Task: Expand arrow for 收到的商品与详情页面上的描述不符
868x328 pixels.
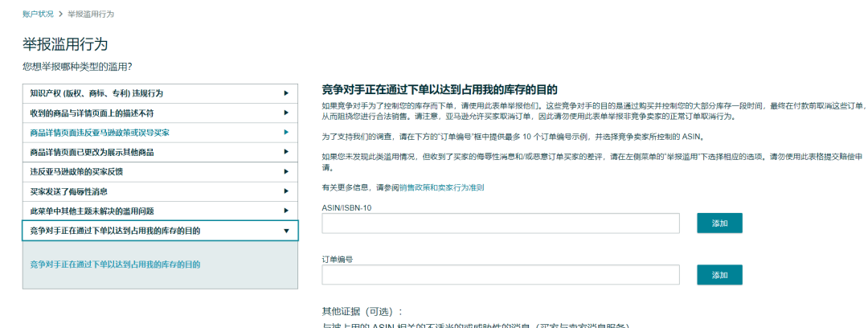Action: pos(286,113)
